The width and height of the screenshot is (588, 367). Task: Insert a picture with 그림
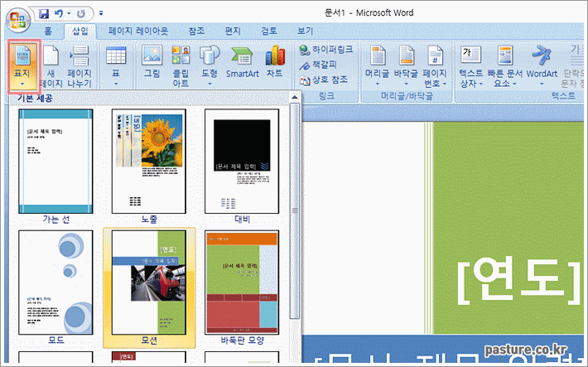click(x=152, y=62)
